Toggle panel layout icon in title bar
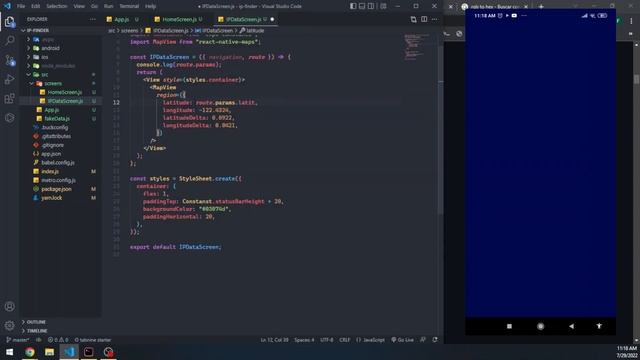This screenshot has width=640, height=360. pos(362,6)
